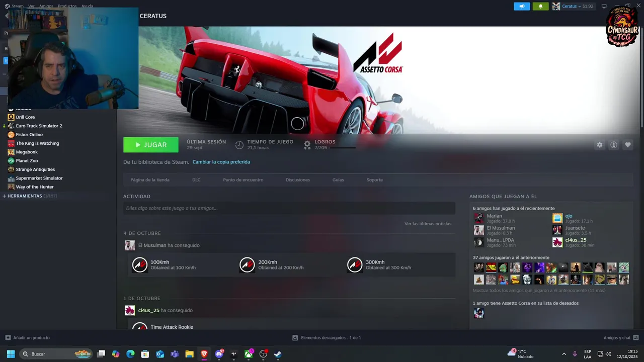Open game settings gear icon
644x362 pixels.
tap(599, 145)
